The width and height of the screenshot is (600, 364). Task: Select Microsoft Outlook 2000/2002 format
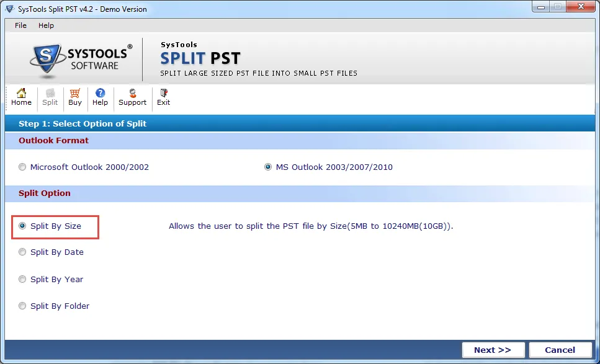pyautogui.click(x=22, y=167)
